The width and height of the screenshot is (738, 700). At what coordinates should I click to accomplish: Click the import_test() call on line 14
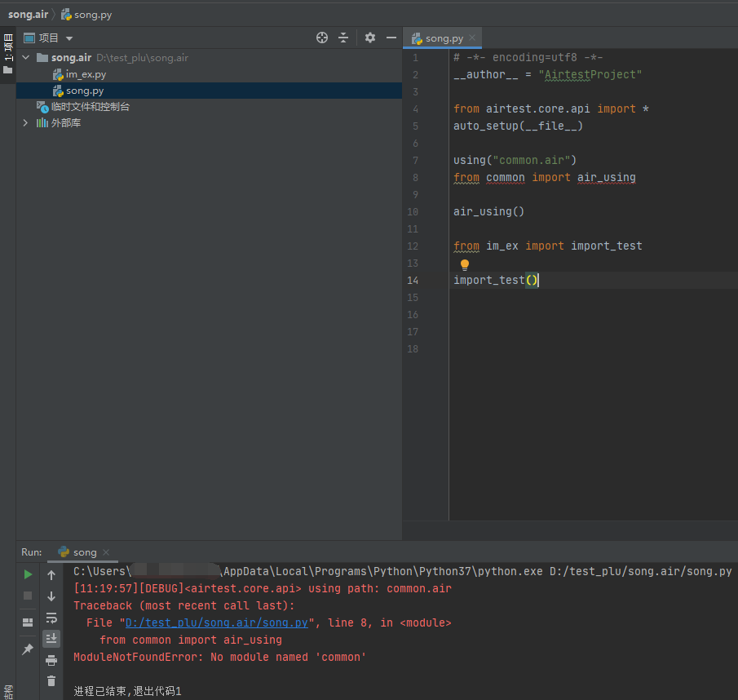495,281
